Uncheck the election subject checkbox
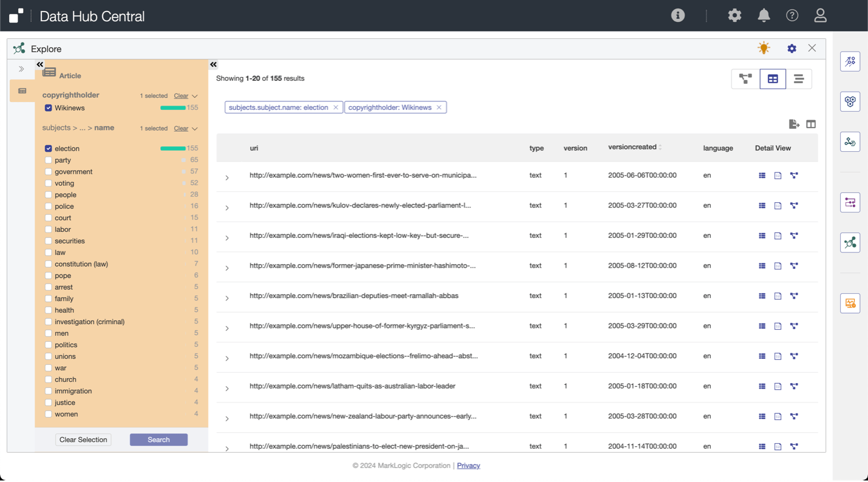The image size is (868, 482). click(49, 149)
